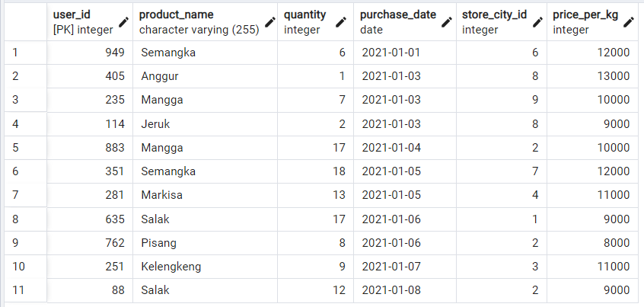Click the edit pencil icon for quantity column
644x307 pixels.
(x=341, y=22)
